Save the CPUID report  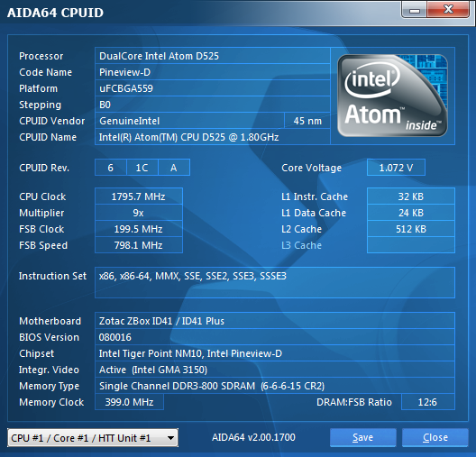[x=363, y=437]
